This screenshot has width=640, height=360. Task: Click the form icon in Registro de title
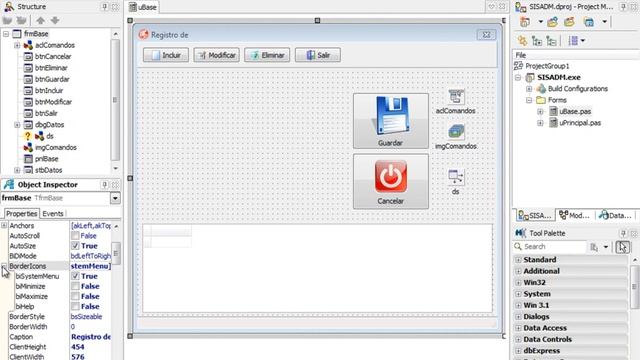pyautogui.click(x=143, y=35)
